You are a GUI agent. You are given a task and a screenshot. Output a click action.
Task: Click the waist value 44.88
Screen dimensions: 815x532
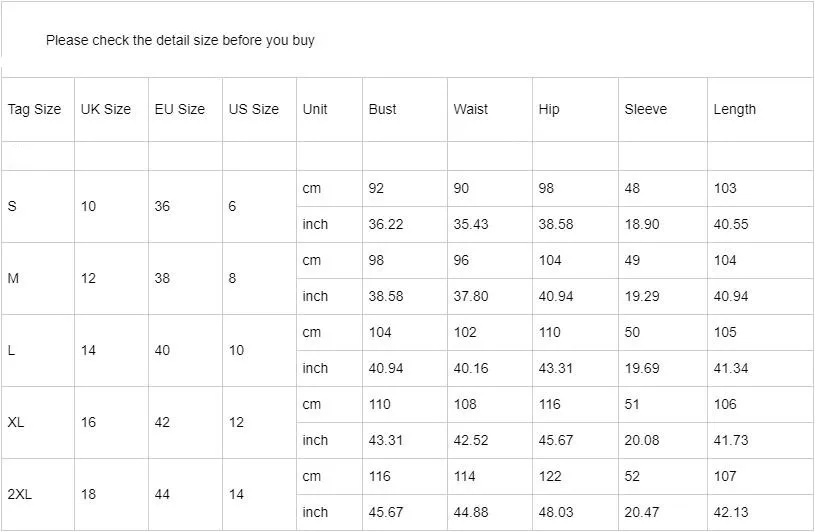pos(471,512)
